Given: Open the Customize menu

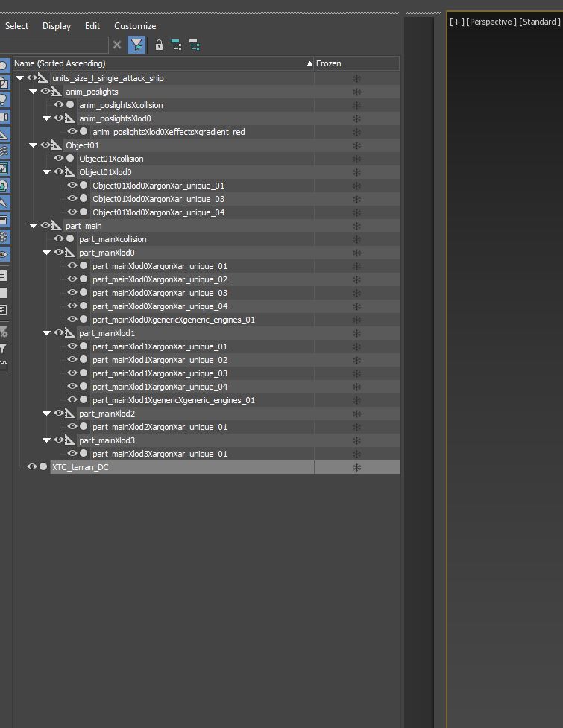Looking at the screenshot, I should pos(135,26).
